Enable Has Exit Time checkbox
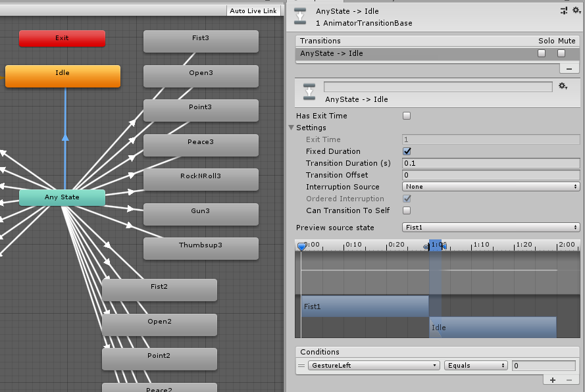Image resolution: width=585 pixels, height=392 pixels. (407, 116)
